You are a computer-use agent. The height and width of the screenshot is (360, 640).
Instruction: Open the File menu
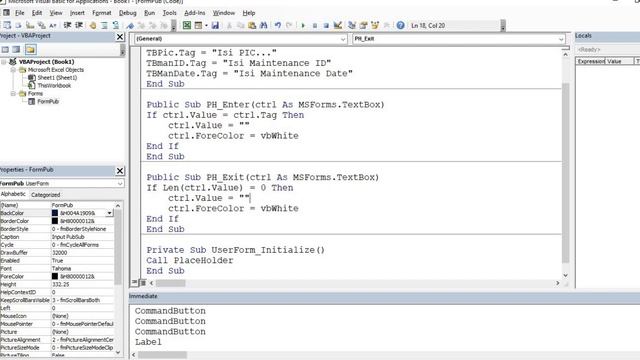[x=20, y=13]
